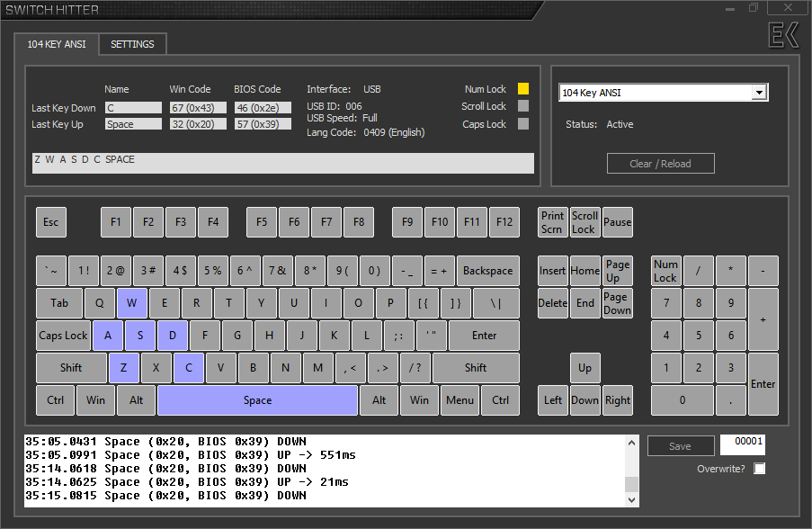Click the Last Key Down name field
The image size is (812, 529).
(x=133, y=108)
